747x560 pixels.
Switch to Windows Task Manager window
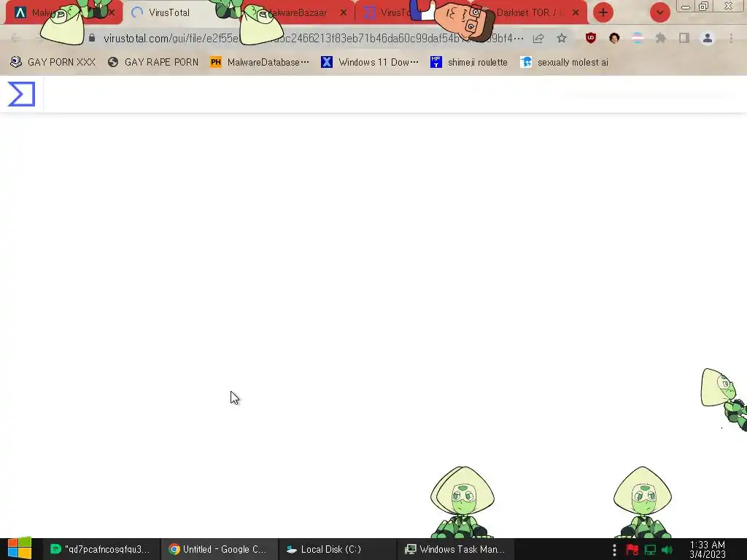(x=454, y=549)
